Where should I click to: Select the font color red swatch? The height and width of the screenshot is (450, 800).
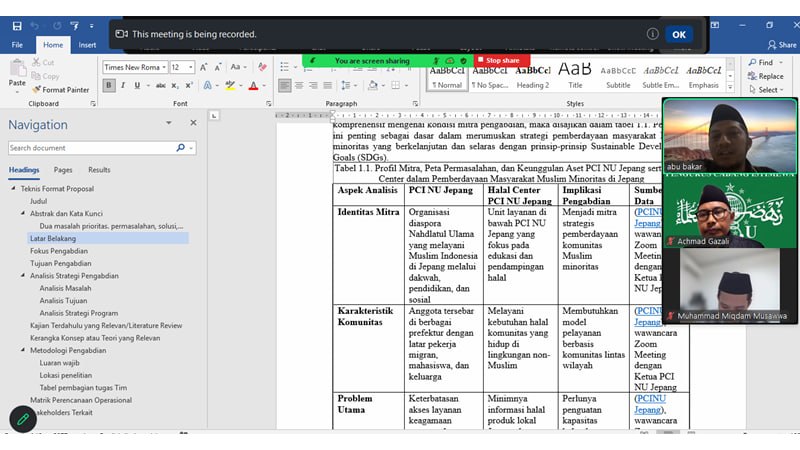pos(253,87)
